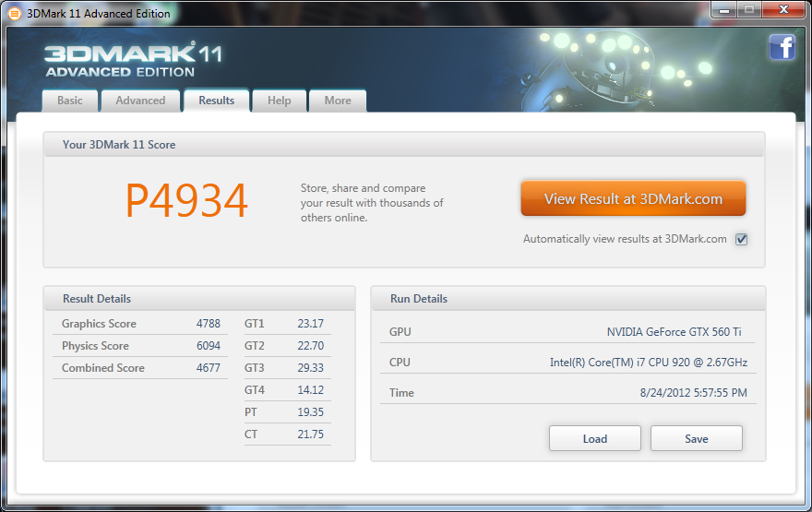Untick Automatically view results at 3DMark.com checkbox
Viewport: 812px width, 512px height.
[742, 239]
